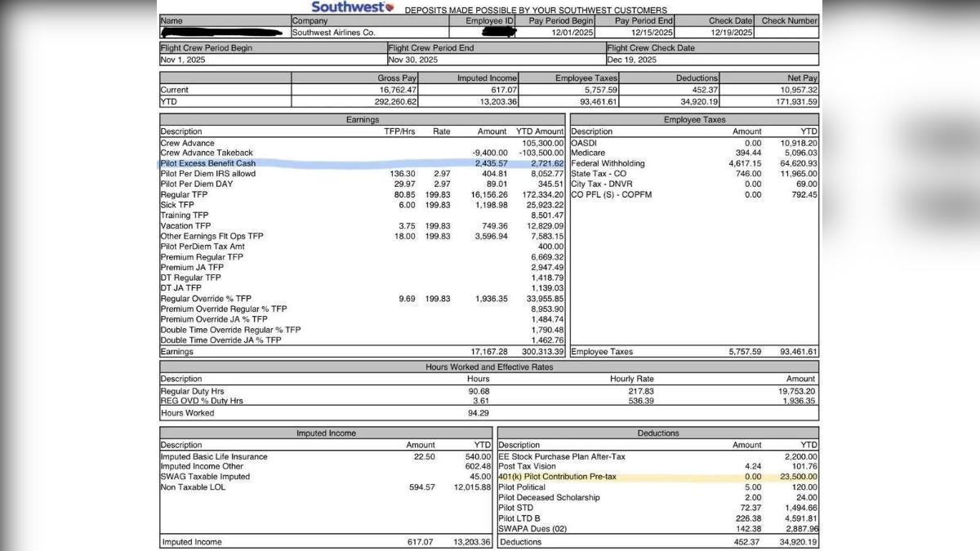Select 'Pilot PerDiem Tax Amt' label
This screenshot has height=551, width=980.
tap(202, 247)
